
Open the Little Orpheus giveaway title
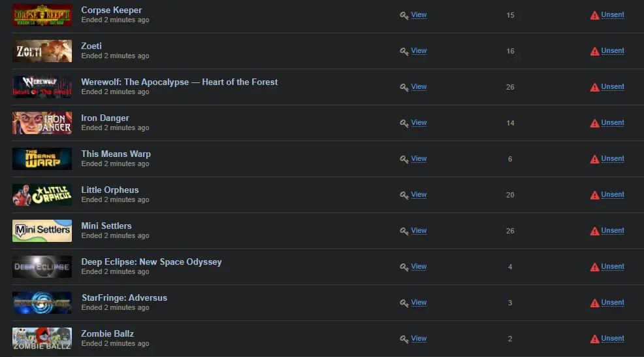click(110, 190)
